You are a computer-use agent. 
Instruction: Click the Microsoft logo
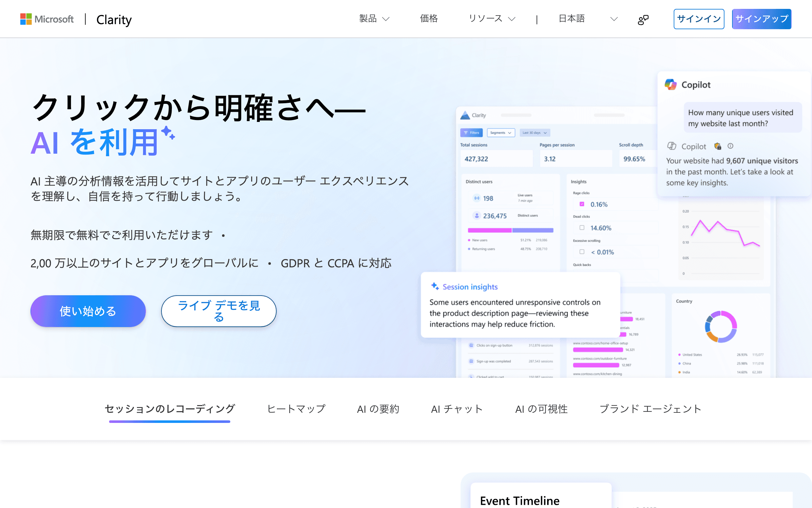[47, 19]
